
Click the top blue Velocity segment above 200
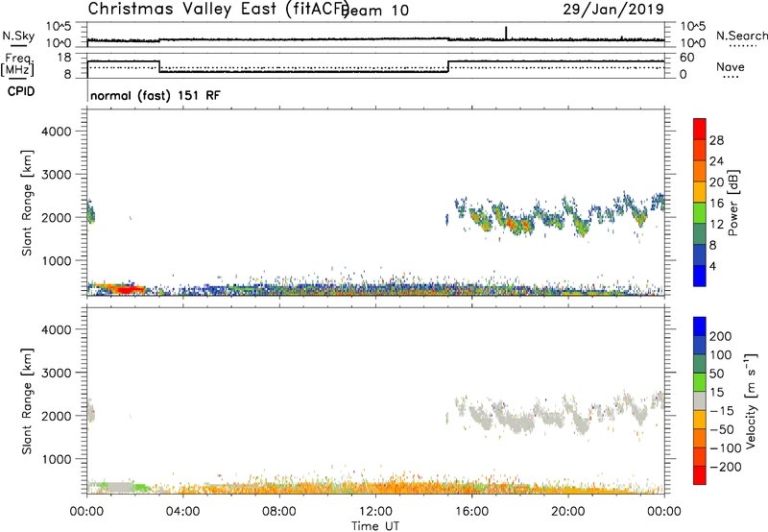(700, 326)
